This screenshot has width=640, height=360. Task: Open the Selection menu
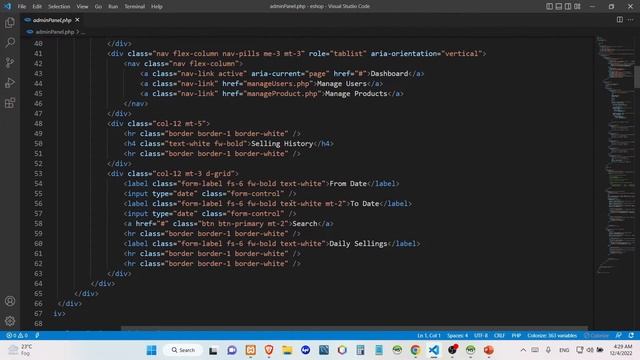tap(59, 6)
